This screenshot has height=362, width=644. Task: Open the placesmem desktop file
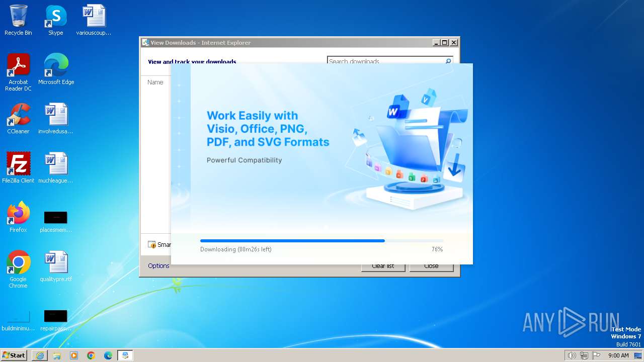coord(56,221)
